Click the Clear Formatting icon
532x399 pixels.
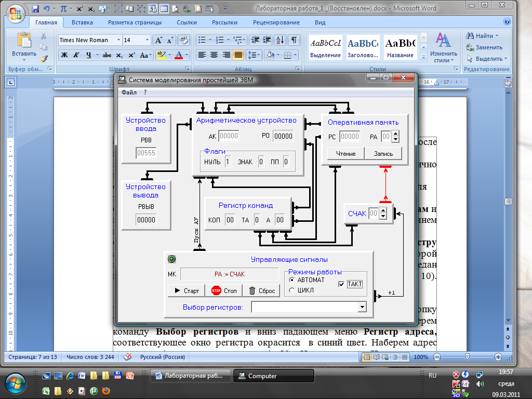[183, 40]
